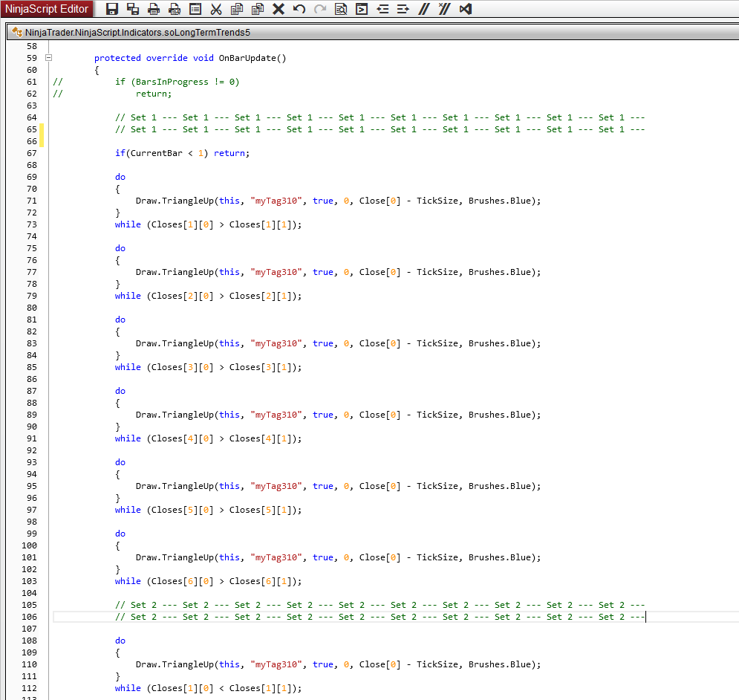The width and height of the screenshot is (739, 700).
Task: Place cursor on 'while (Closes[1][0] > Closes[1][1]);'
Action: 208,224
